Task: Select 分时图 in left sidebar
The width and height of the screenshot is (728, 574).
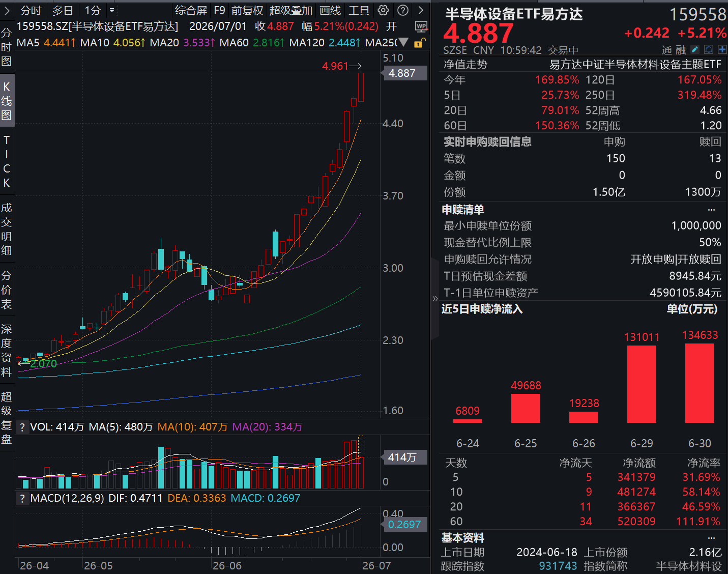Action: [7, 47]
